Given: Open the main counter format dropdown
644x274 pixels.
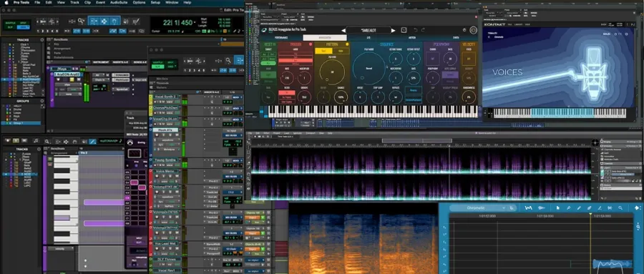Looking at the screenshot, I should coord(195,22).
